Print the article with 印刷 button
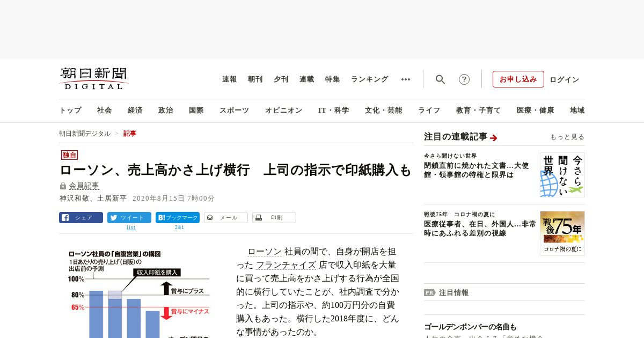The height and width of the screenshot is (338, 644). click(274, 217)
